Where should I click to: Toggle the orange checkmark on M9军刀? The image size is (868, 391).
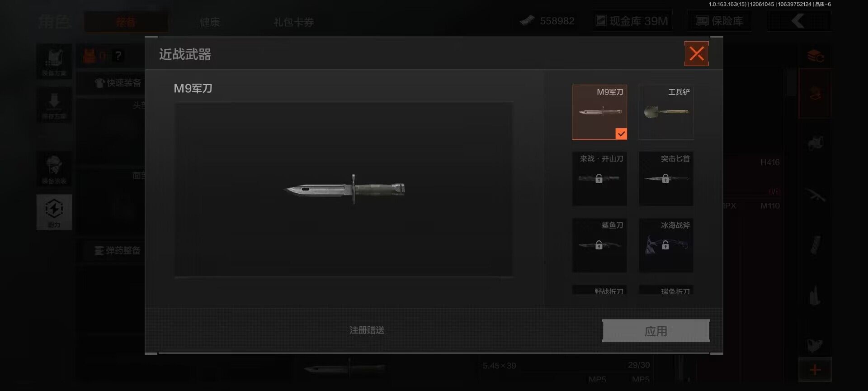(x=621, y=134)
